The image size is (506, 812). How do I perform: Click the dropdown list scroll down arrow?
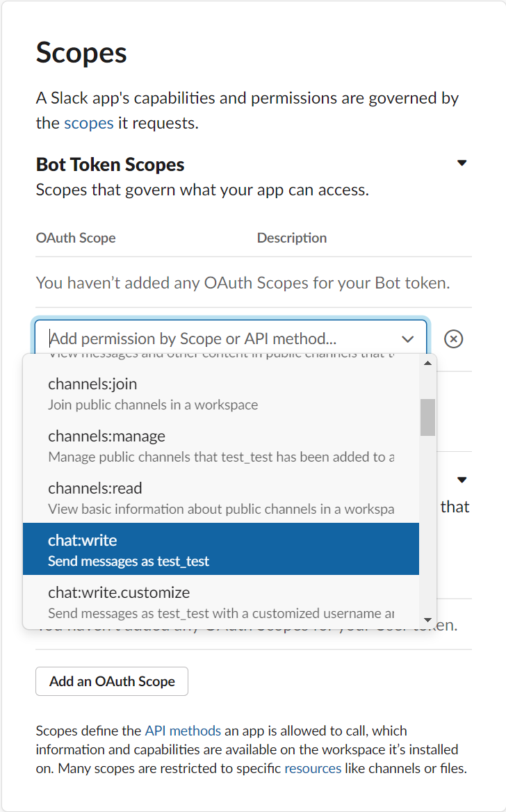point(427,620)
